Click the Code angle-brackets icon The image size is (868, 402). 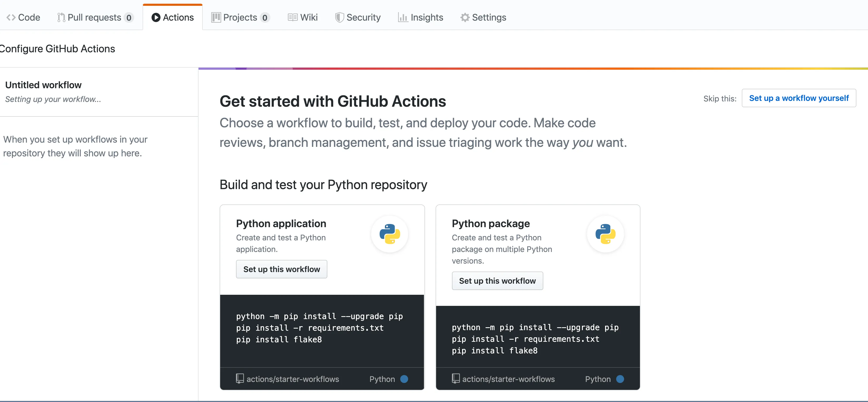click(11, 17)
